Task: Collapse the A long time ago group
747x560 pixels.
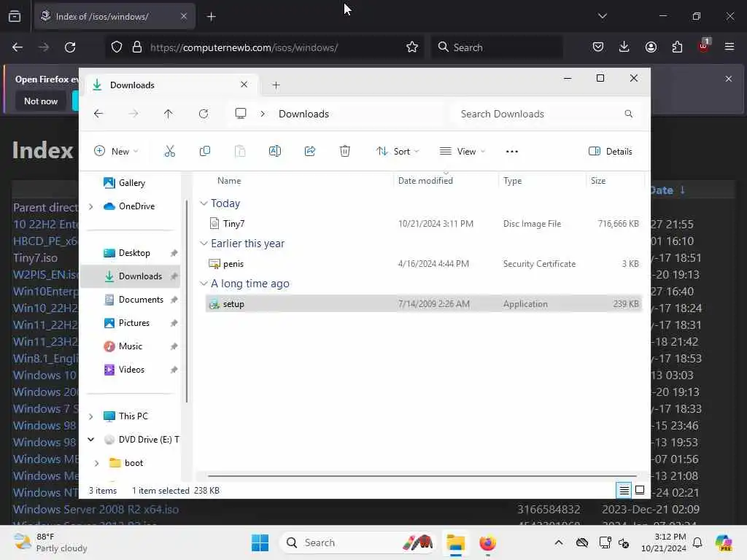Action: (204, 284)
